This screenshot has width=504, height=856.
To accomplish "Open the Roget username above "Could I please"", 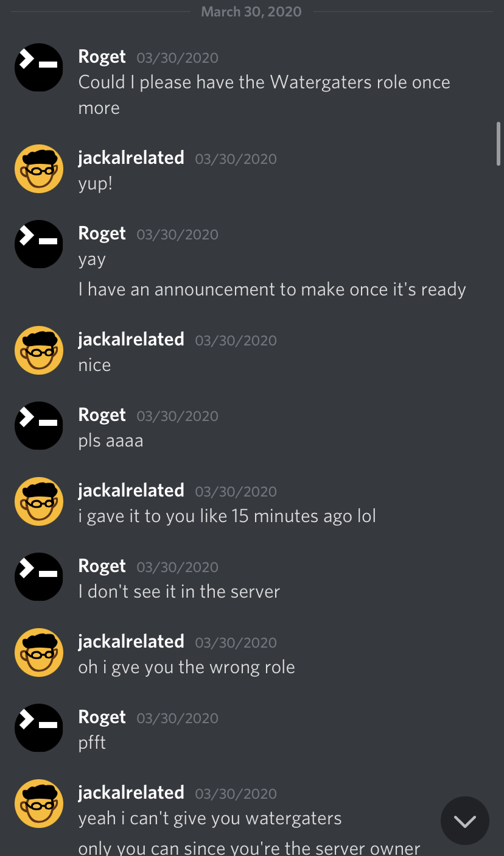I will (x=102, y=57).
